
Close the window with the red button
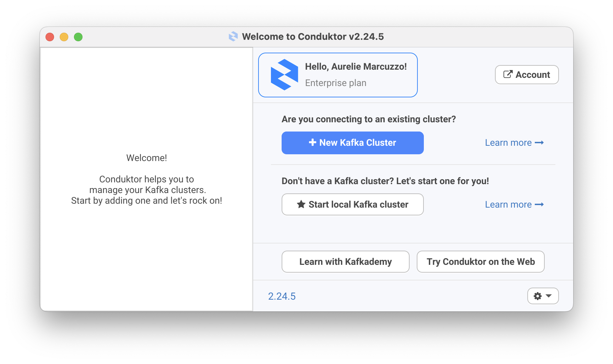[x=50, y=37]
